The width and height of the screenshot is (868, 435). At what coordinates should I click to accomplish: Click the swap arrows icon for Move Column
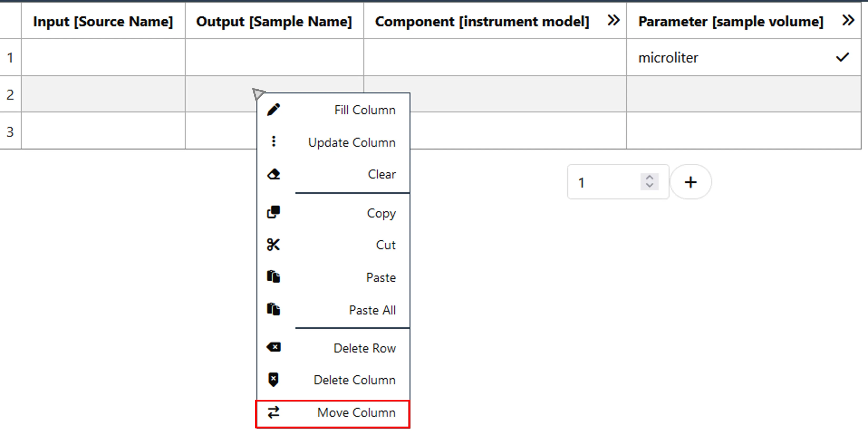(x=273, y=412)
